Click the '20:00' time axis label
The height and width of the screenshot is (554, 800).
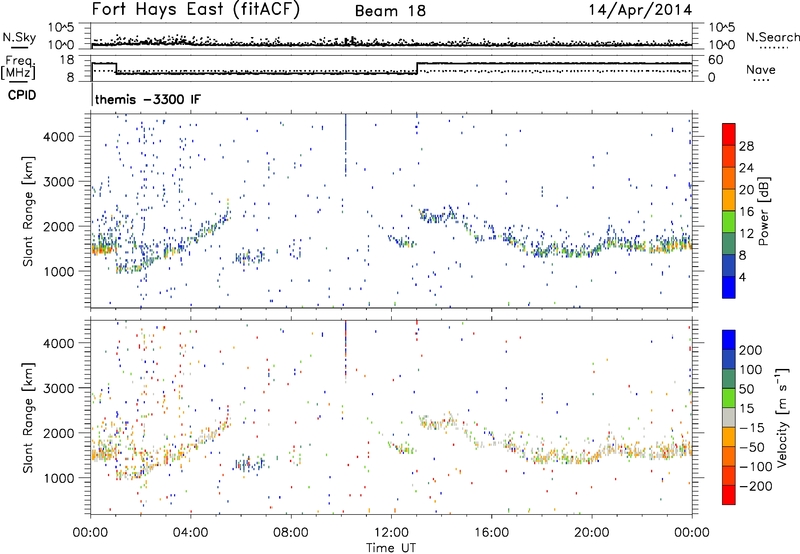point(592,533)
